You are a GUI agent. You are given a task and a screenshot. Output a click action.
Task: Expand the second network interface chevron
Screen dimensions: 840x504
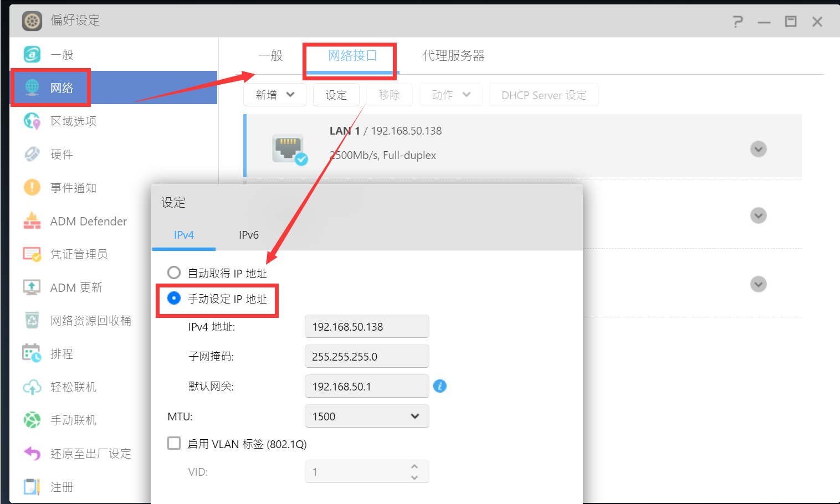tap(759, 215)
